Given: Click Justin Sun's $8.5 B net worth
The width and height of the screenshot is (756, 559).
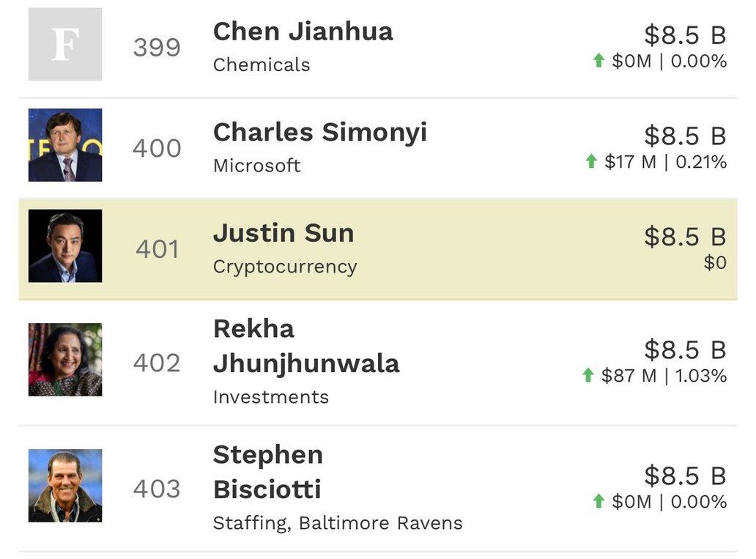Looking at the screenshot, I should pyautogui.click(x=684, y=237).
